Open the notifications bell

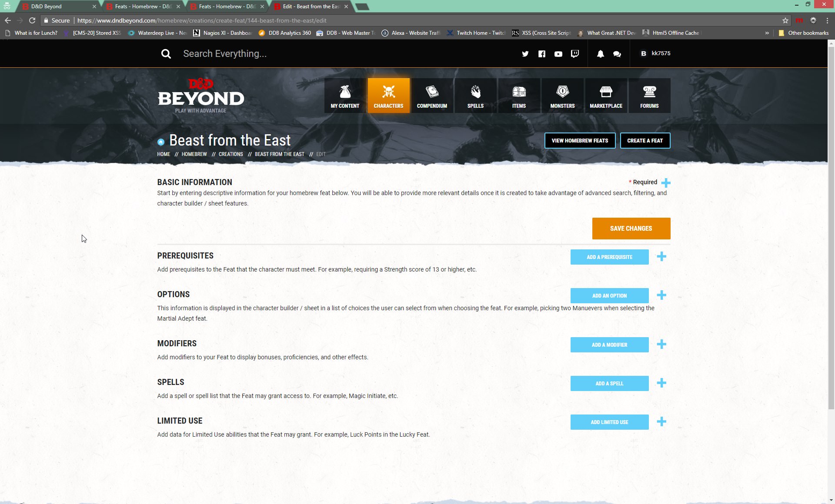click(x=600, y=54)
